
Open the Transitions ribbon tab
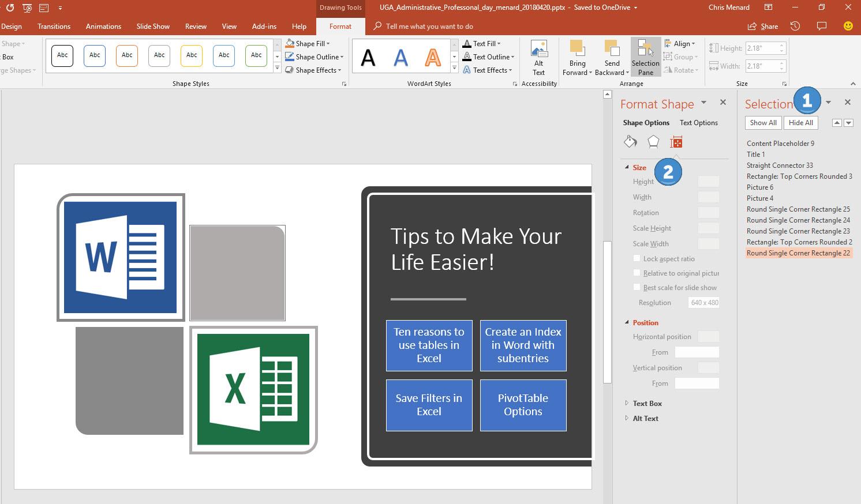coord(54,26)
